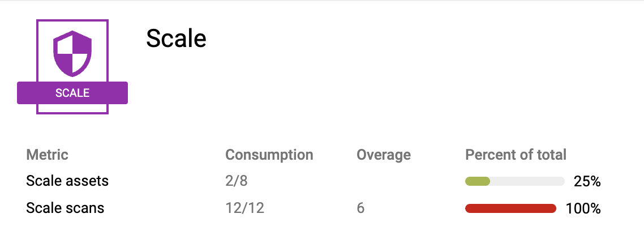Click the Scale plan title heading
Image resolution: width=644 pixels, height=239 pixels.
(x=176, y=39)
